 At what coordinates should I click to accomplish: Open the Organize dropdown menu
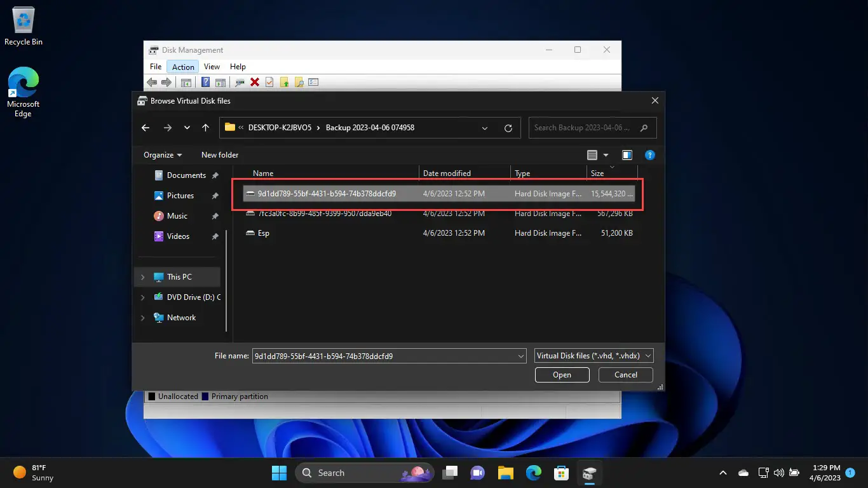163,155
